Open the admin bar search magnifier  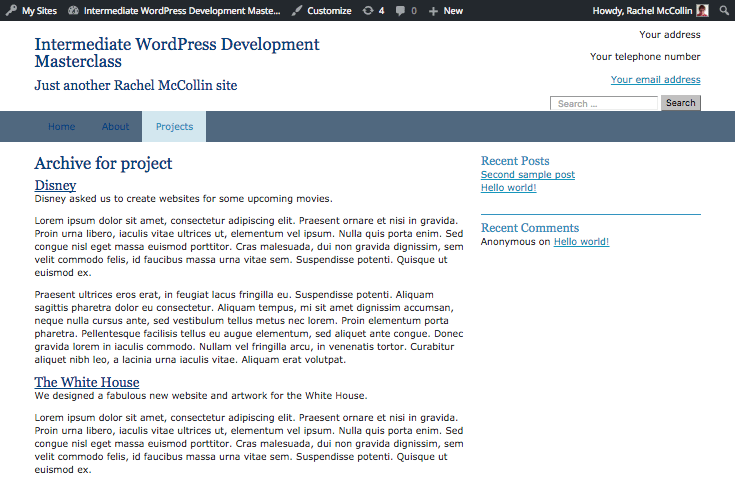tap(724, 10)
